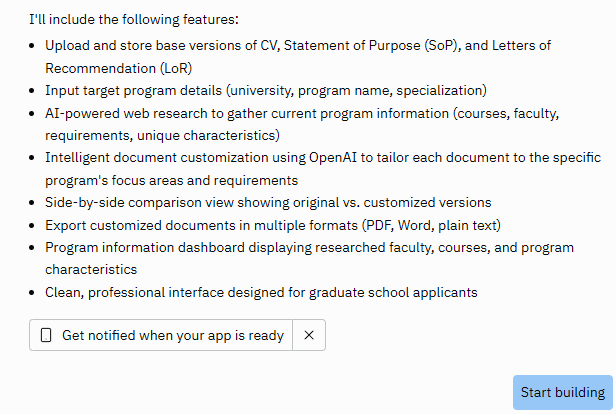The height and width of the screenshot is (414, 616).
Task: Dismiss the notification prompt with the X
Action: (x=309, y=335)
